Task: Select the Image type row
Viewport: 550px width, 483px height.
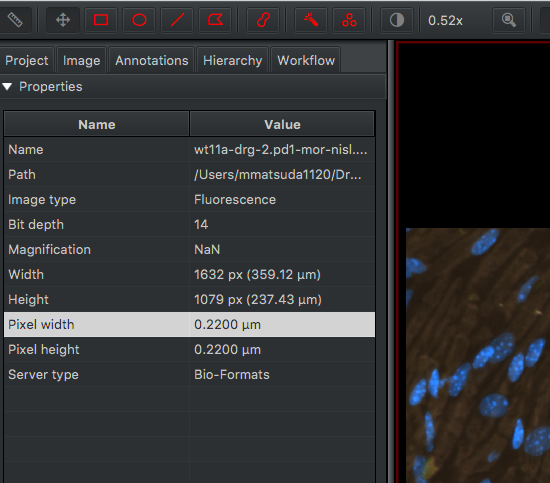Action: point(189,200)
